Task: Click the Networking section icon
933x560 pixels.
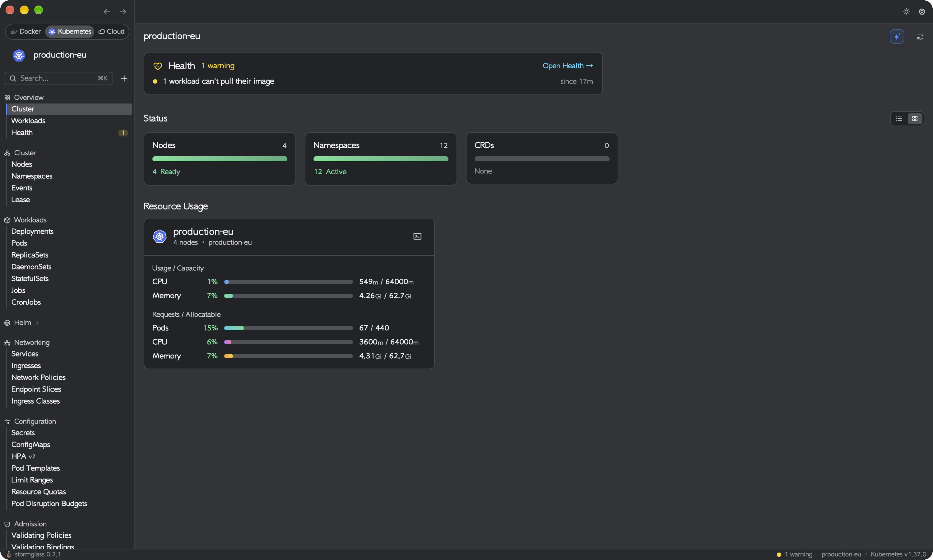Action: [x=7, y=343]
